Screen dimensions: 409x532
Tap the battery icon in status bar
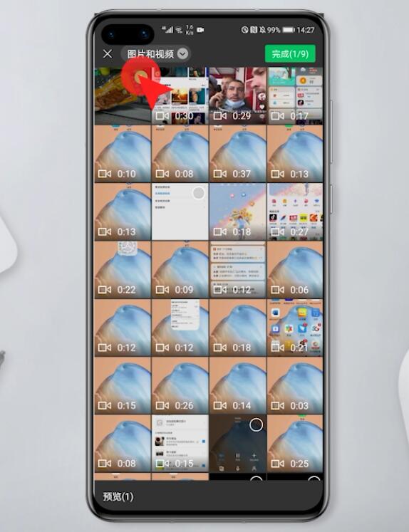289,30
